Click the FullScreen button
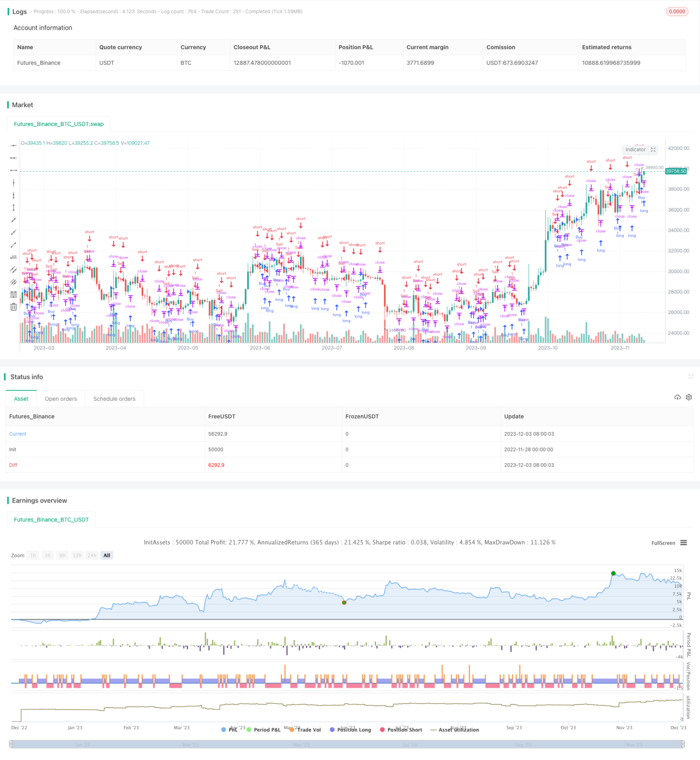 point(663,543)
